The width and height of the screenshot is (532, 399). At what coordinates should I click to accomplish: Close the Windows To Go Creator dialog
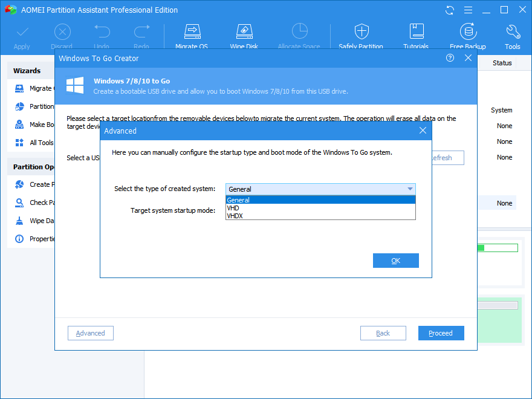468,58
